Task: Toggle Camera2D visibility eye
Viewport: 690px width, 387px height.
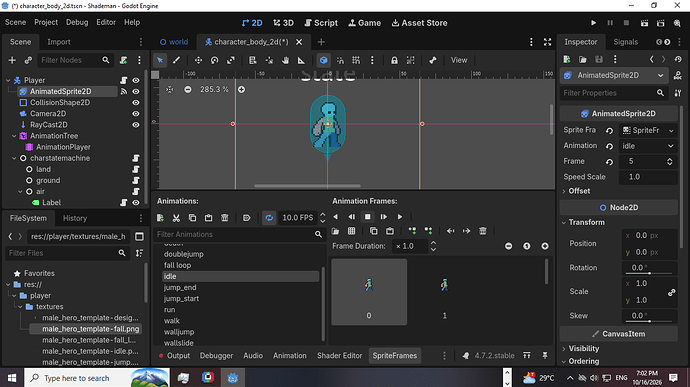Action: [136, 114]
